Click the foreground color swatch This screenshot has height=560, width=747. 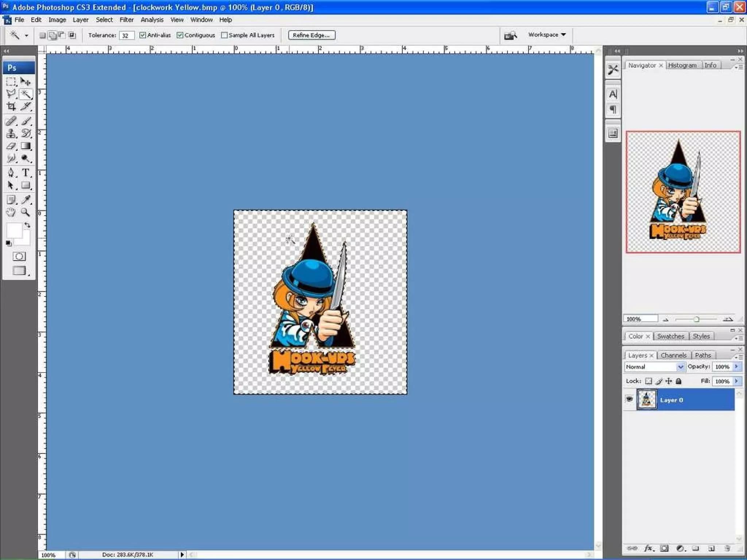pos(14,230)
